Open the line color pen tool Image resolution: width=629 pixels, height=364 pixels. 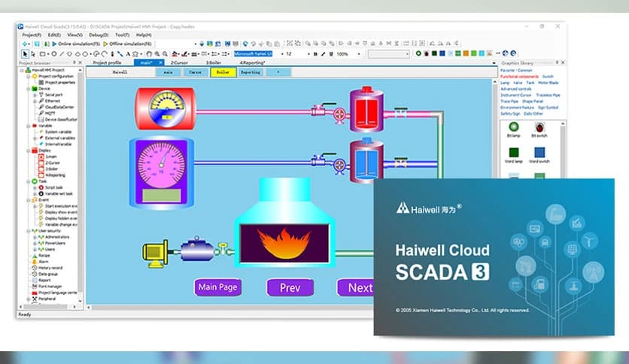click(x=184, y=53)
